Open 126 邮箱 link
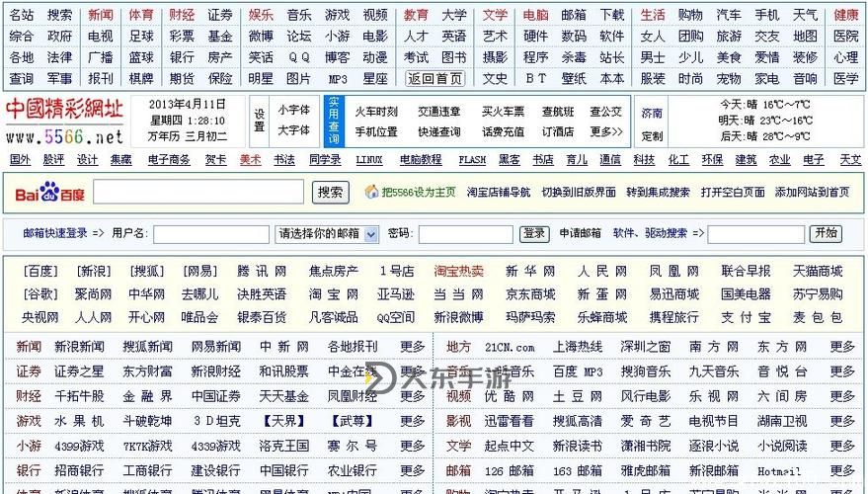 (x=509, y=470)
